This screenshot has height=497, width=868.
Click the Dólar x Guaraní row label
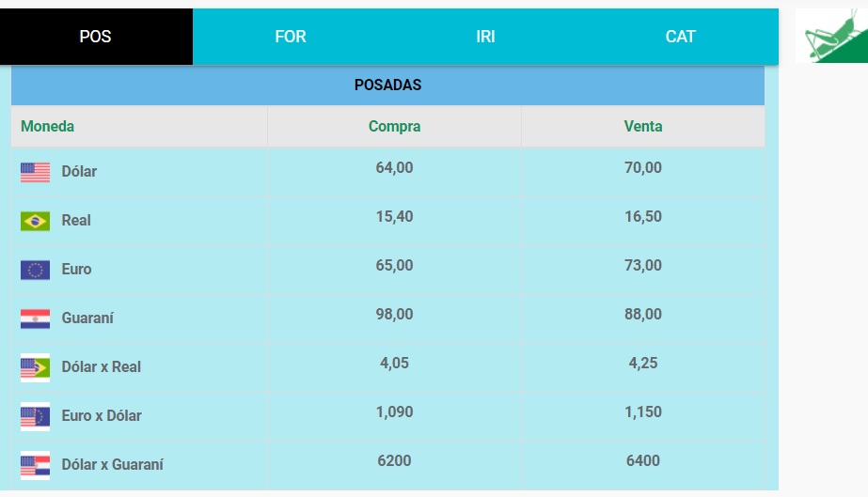pos(112,464)
